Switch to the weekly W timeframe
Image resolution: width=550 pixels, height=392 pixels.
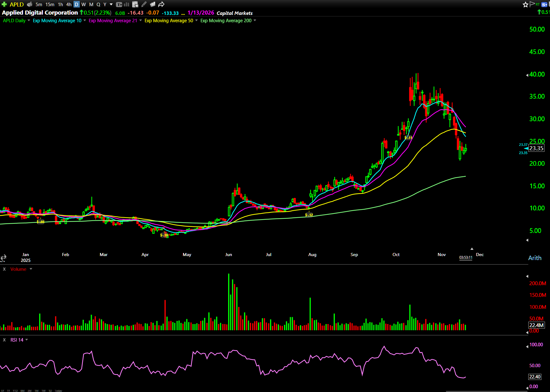pos(83,4)
